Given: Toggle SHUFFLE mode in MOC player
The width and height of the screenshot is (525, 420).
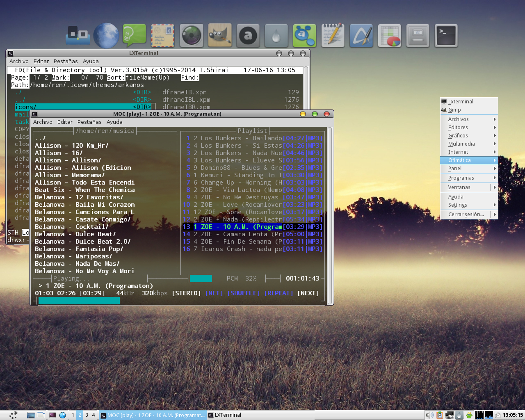Looking at the screenshot, I should click(x=244, y=293).
